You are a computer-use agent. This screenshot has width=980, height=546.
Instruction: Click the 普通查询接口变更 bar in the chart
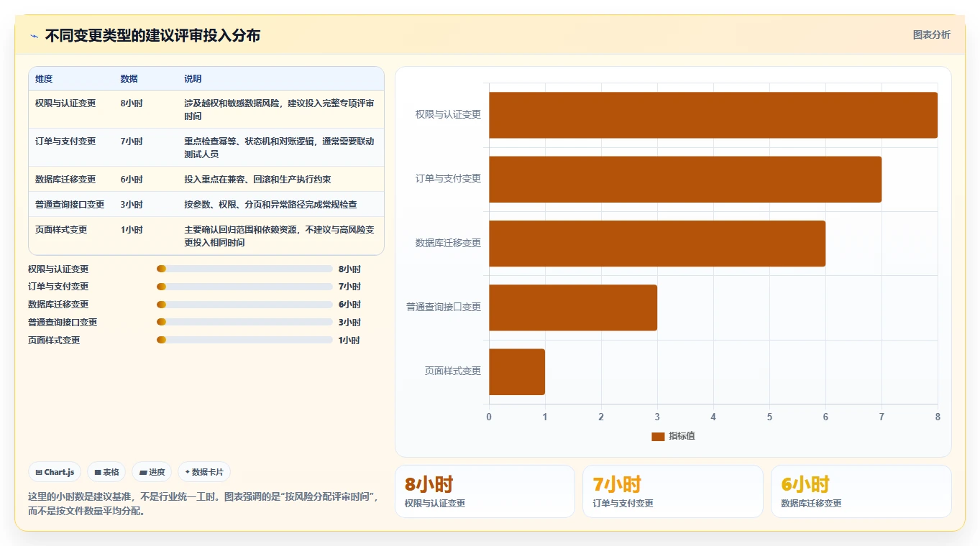pos(573,307)
